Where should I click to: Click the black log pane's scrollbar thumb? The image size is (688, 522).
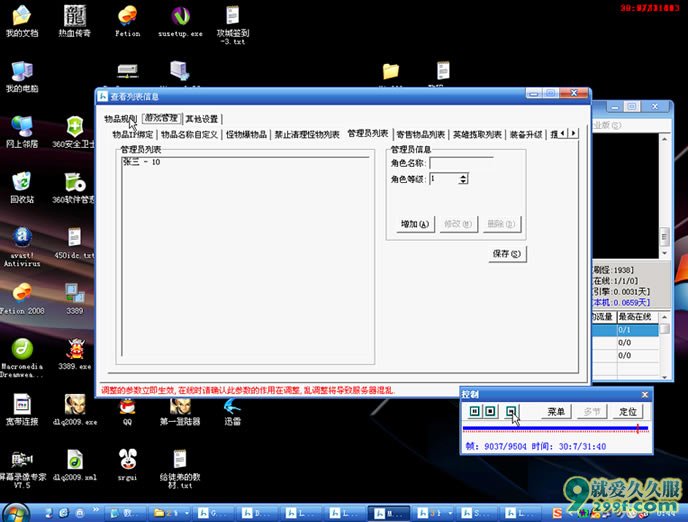tap(664, 237)
